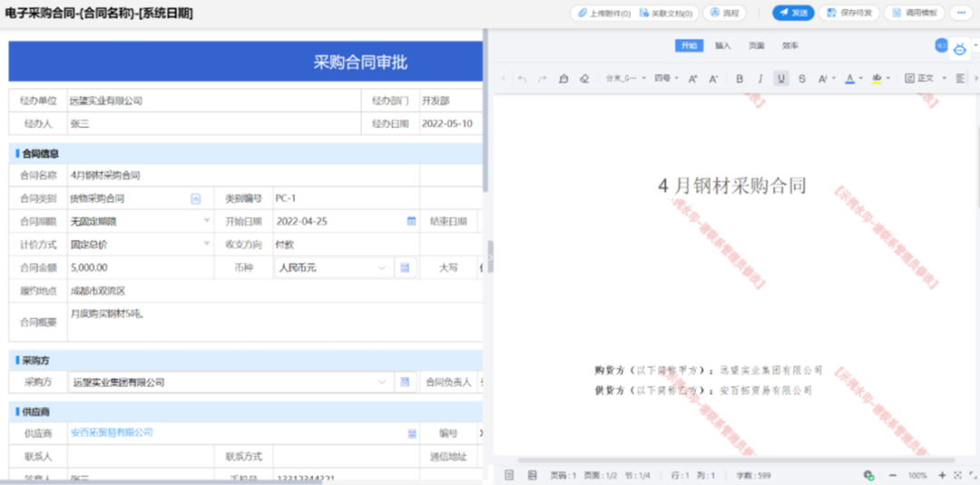Open calendar picker for 开始日期
980x485 pixels.
pyautogui.click(x=411, y=221)
